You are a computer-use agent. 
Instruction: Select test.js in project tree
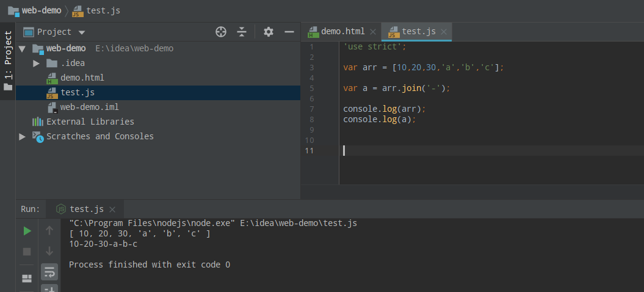point(158,92)
